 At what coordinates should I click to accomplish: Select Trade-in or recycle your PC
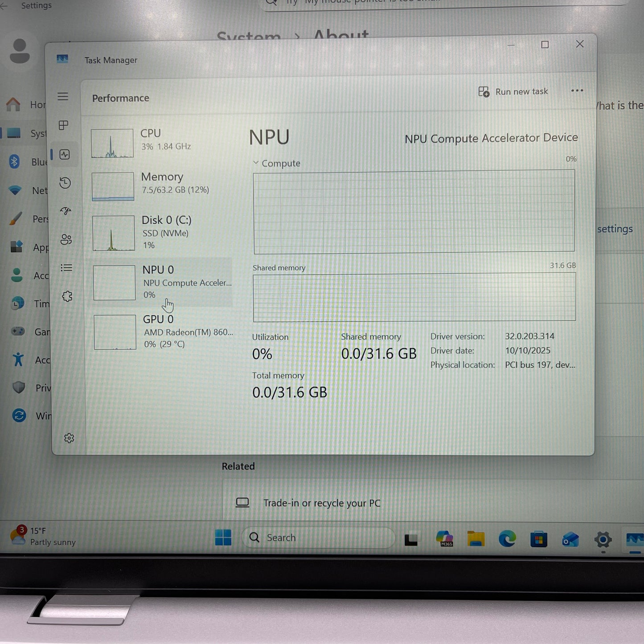pos(322,503)
